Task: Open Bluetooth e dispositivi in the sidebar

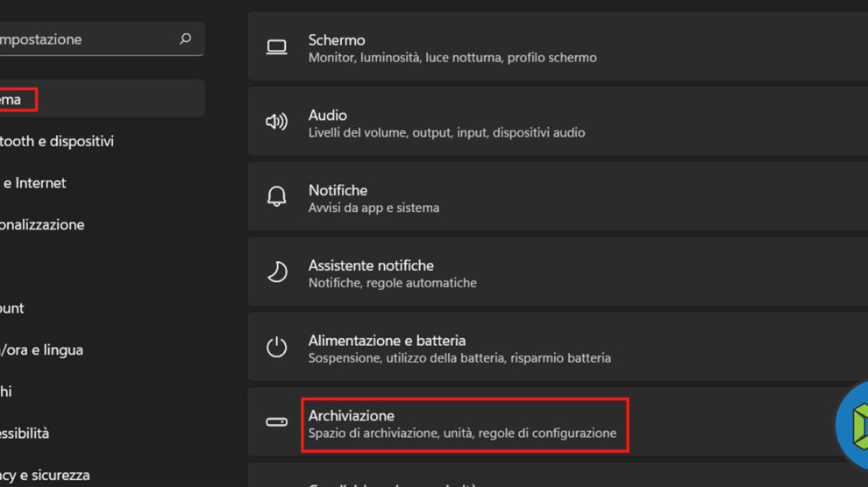Action: point(57,141)
